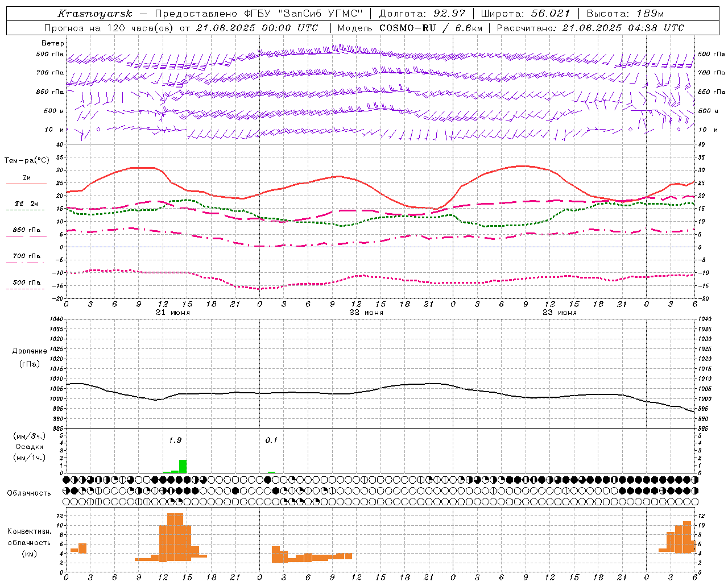Click the 'Высота: 189м' elevation field

tap(625, 14)
